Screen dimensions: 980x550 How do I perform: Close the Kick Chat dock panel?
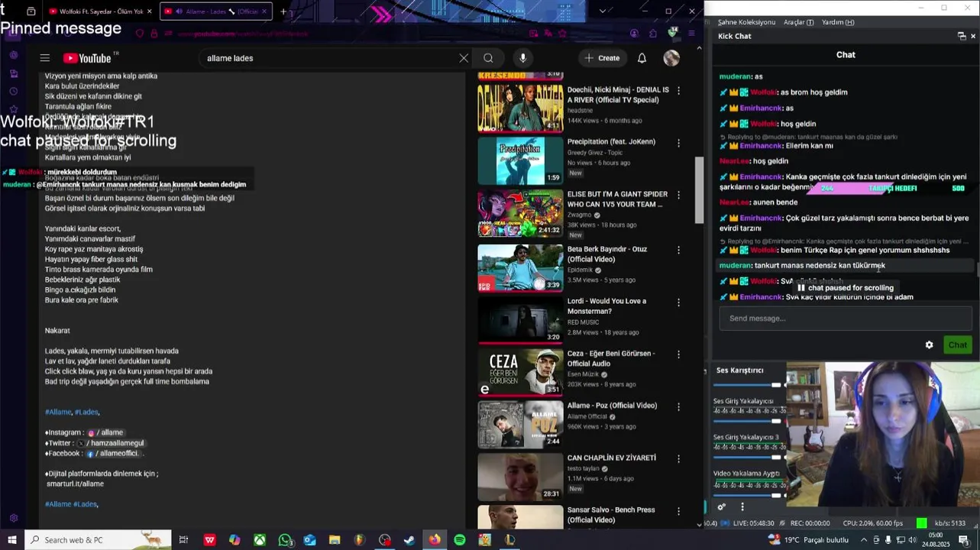(x=973, y=36)
